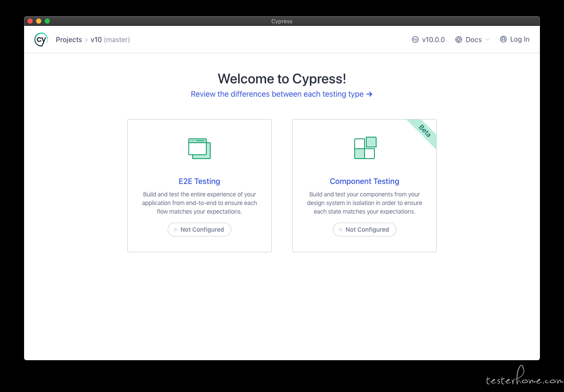Click Not Configured badge under E2E Testing
The height and width of the screenshot is (392, 564).
coord(199,230)
